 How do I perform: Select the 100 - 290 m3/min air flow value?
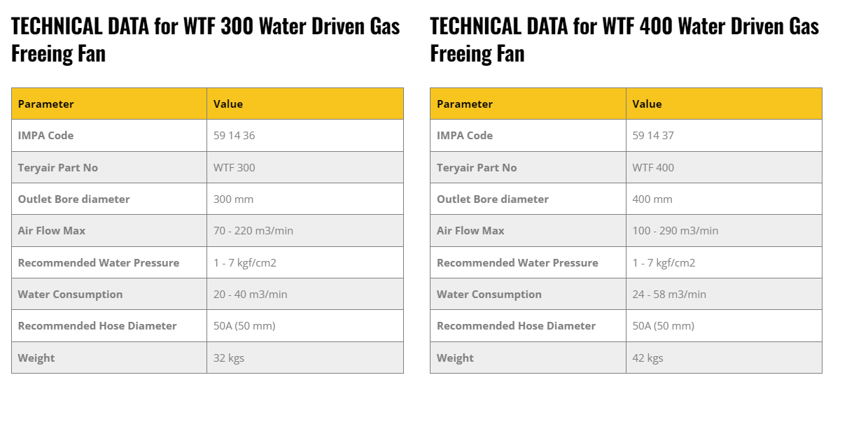click(x=675, y=231)
